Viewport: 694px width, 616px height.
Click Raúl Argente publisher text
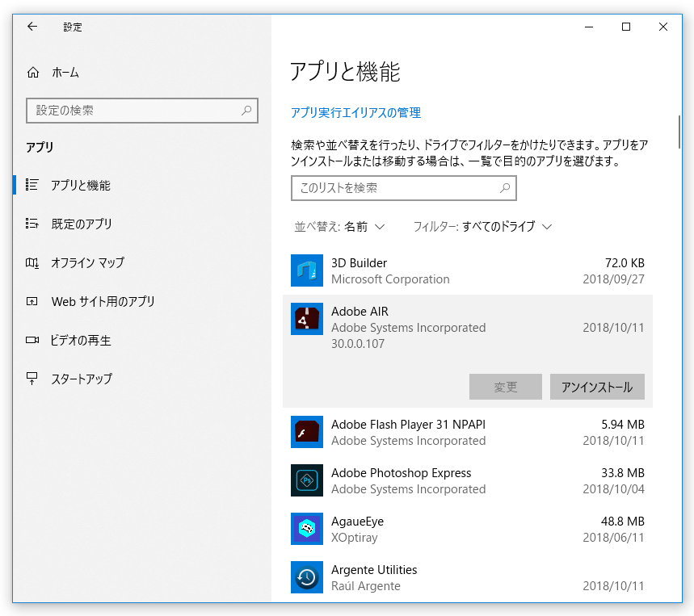pyautogui.click(x=366, y=586)
